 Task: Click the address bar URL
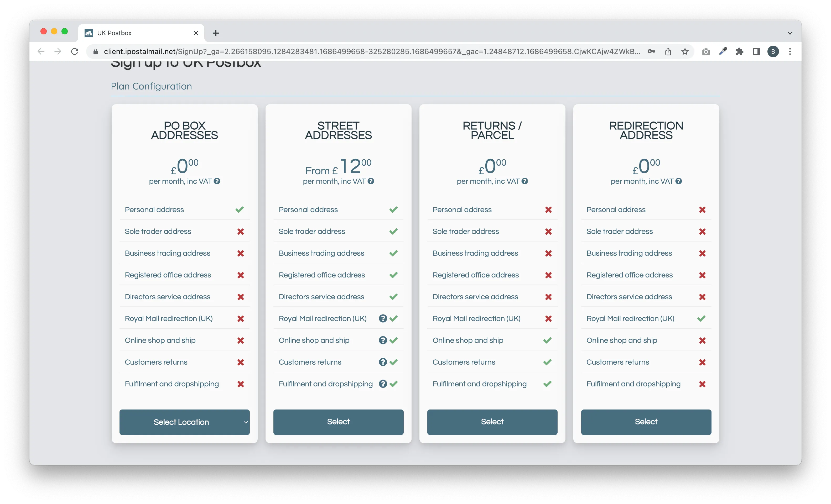[x=372, y=51]
